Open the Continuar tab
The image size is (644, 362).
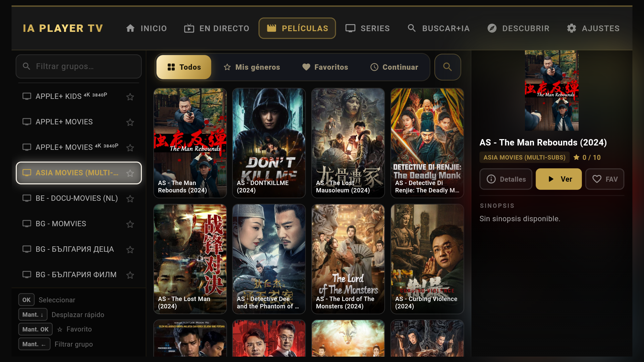[394, 67]
